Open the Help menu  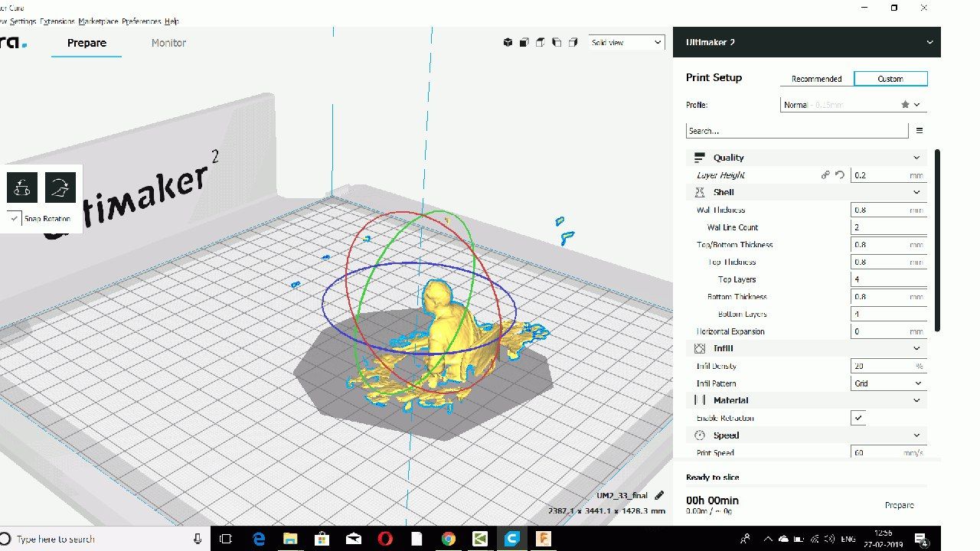(x=171, y=21)
